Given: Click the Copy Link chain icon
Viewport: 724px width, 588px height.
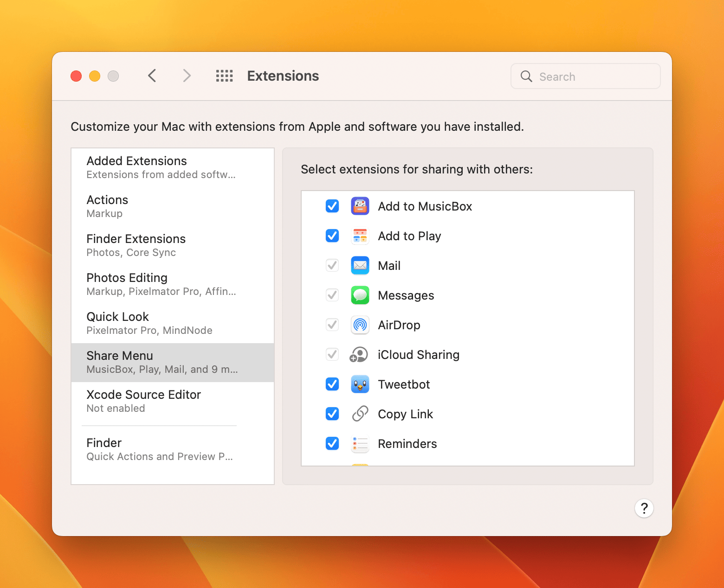Looking at the screenshot, I should pos(360,414).
